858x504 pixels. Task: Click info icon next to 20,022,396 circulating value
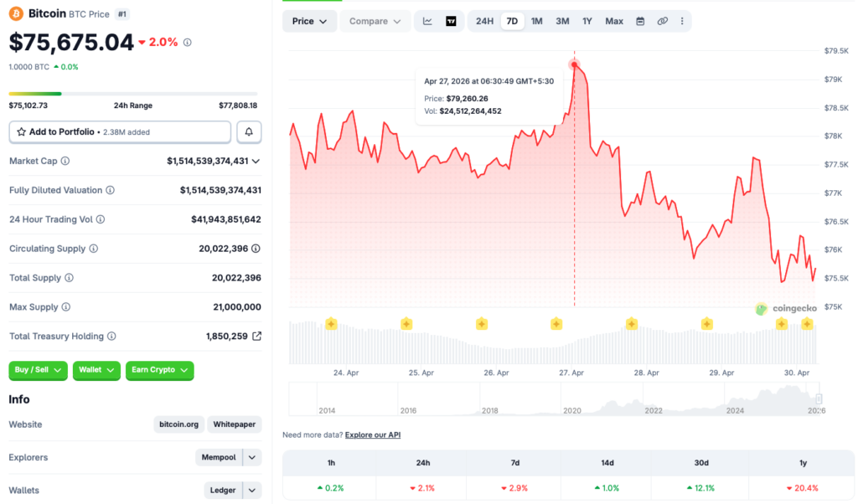coord(256,249)
